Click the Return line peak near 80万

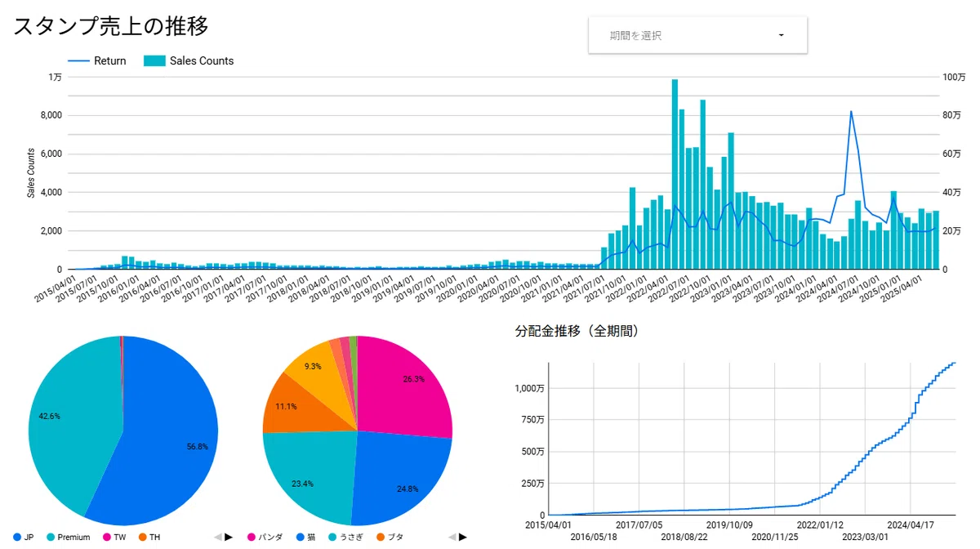[x=851, y=111]
